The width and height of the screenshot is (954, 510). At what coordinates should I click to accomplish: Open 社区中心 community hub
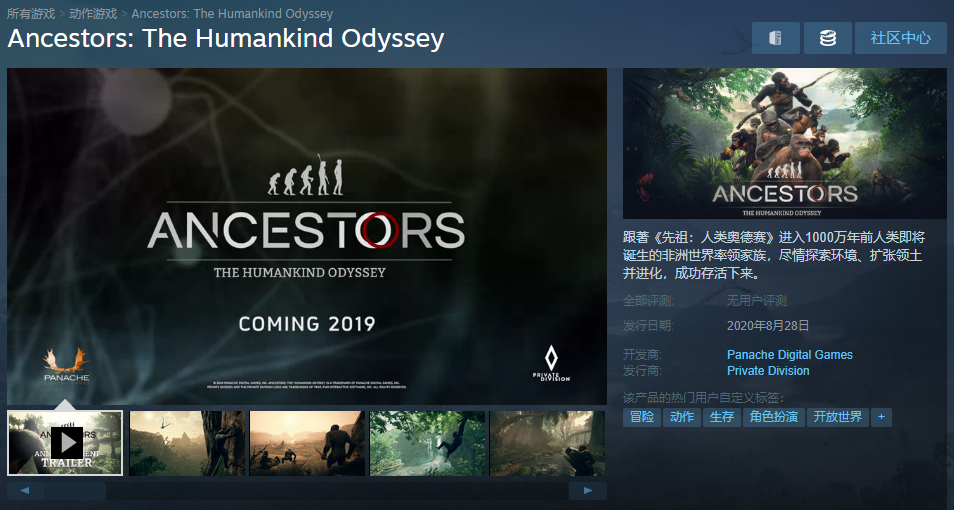pyautogui.click(x=900, y=38)
